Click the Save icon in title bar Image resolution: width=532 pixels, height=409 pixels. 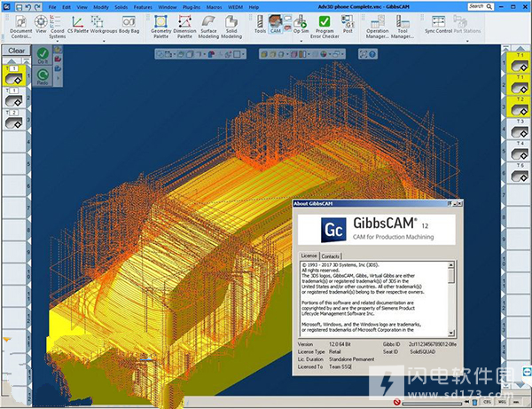point(19,6)
